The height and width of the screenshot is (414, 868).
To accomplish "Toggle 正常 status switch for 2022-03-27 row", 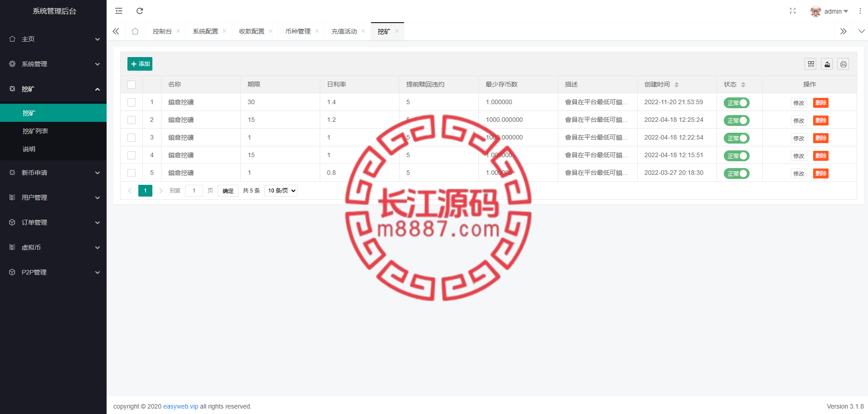I will coord(736,173).
